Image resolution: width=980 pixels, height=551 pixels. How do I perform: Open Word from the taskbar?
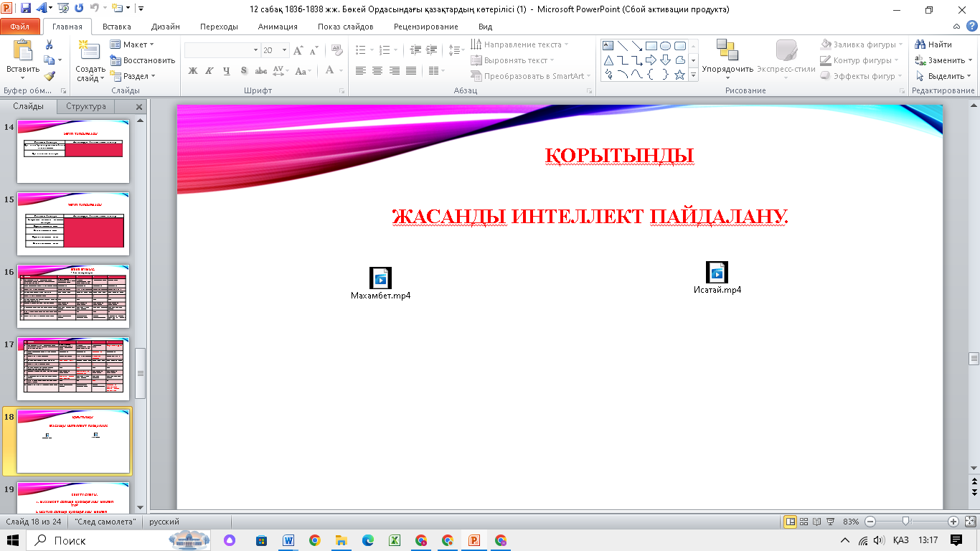288,540
